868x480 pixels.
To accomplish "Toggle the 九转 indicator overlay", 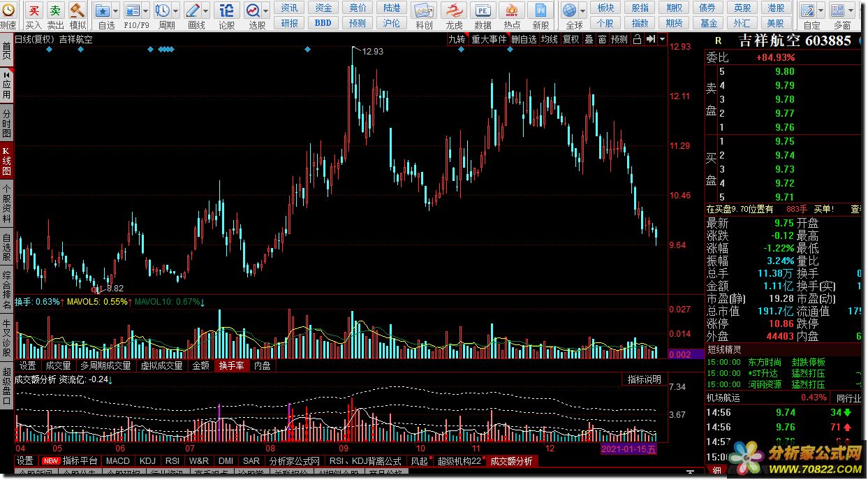I will 456,40.
